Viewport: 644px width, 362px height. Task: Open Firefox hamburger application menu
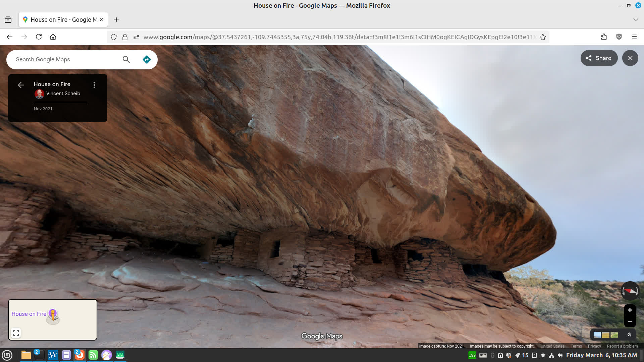click(634, 37)
